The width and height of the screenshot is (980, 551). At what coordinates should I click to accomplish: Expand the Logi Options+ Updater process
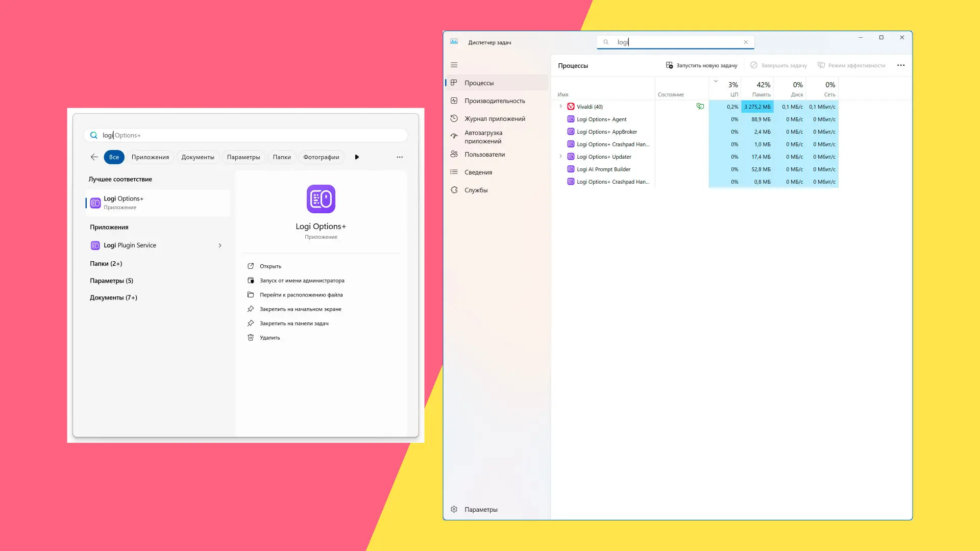tap(560, 157)
